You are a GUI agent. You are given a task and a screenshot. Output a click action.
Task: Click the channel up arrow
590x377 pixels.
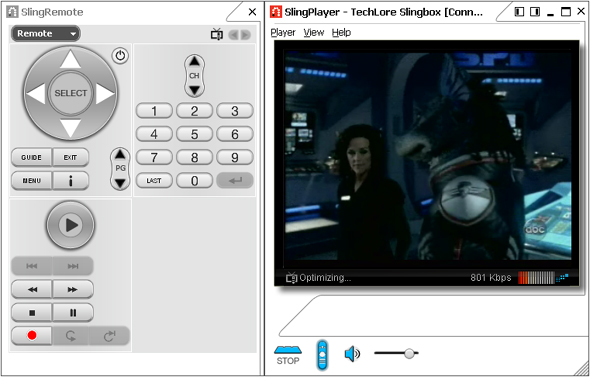pos(194,61)
